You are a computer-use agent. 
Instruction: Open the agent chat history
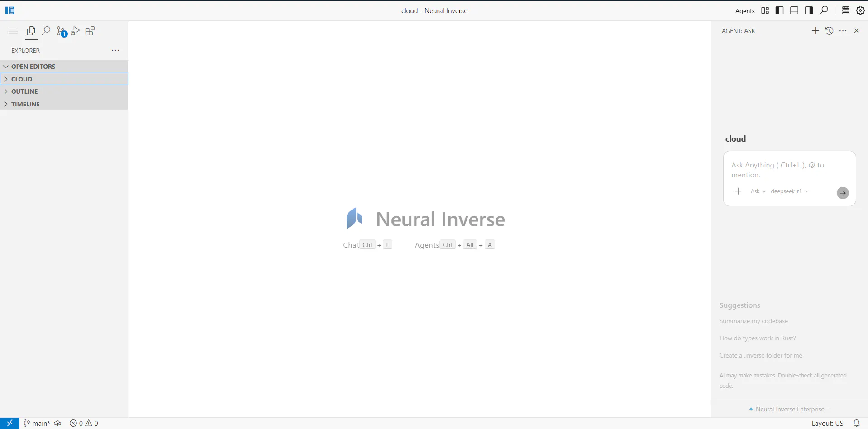tap(829, 31)
